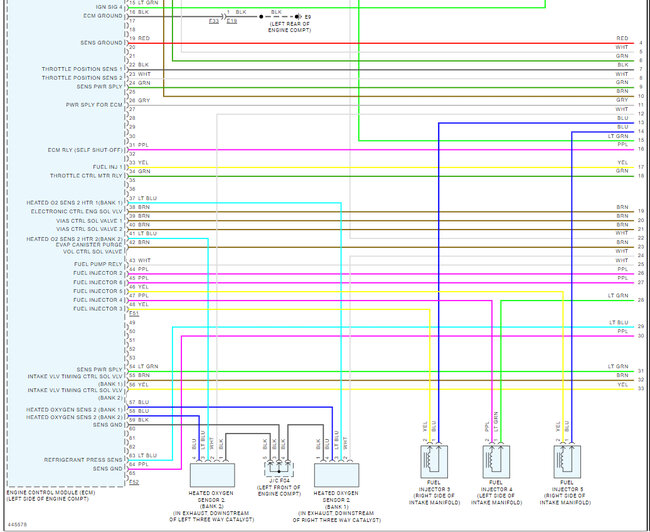The image size is (650, 532).
Task: Click SENS GND label at pin 64 PPL
Action: pos(108,469)
